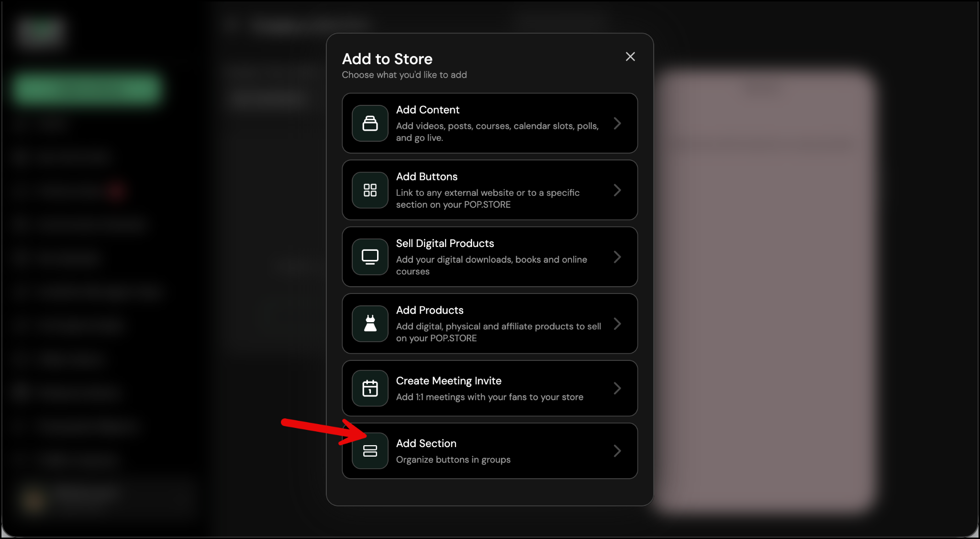Image resolution: width=980 pixels, height=539 pixels.
Task: Choose the Add Products option title
Action: (429, 310)
